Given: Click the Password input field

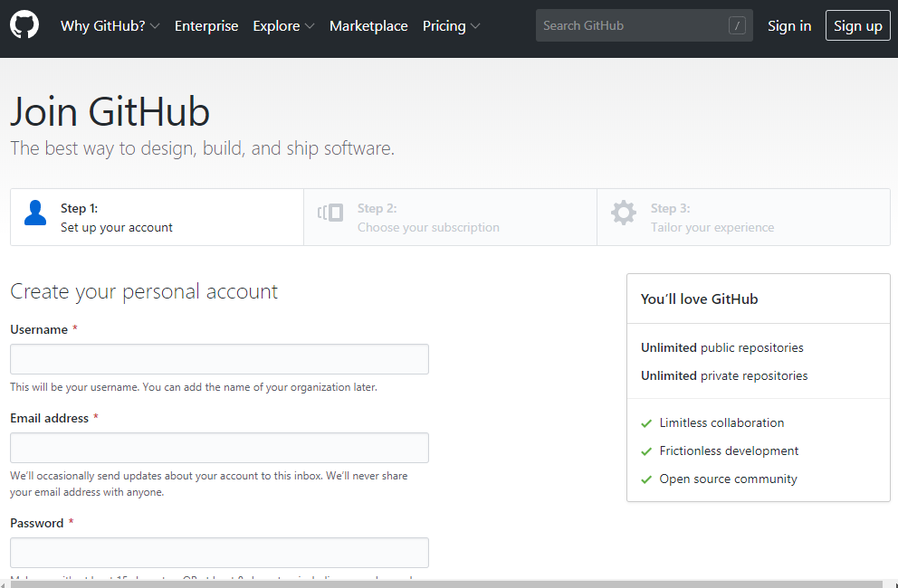Looking at the screenshot, I should 219,553.
